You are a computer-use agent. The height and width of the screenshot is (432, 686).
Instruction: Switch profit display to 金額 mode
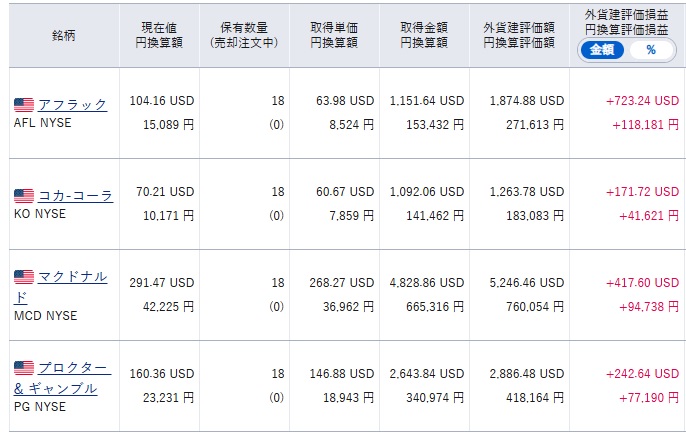coord(601,49)
